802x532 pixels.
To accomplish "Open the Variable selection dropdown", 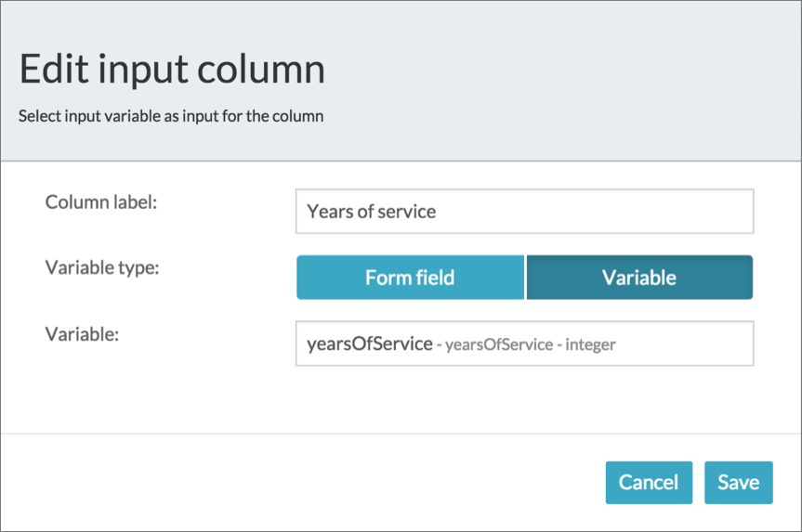I will pos(524,344).
